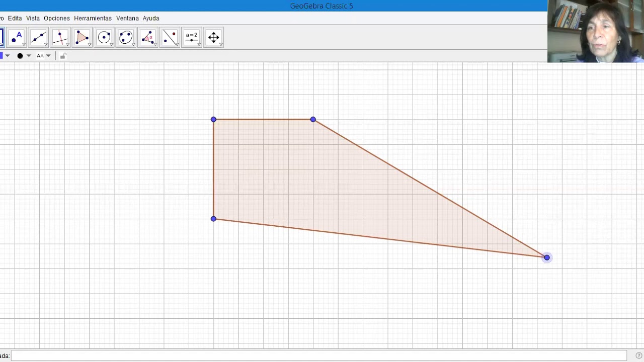Open the Opciones menu
Screen dimensions: 644x362
tap(56, 18)
